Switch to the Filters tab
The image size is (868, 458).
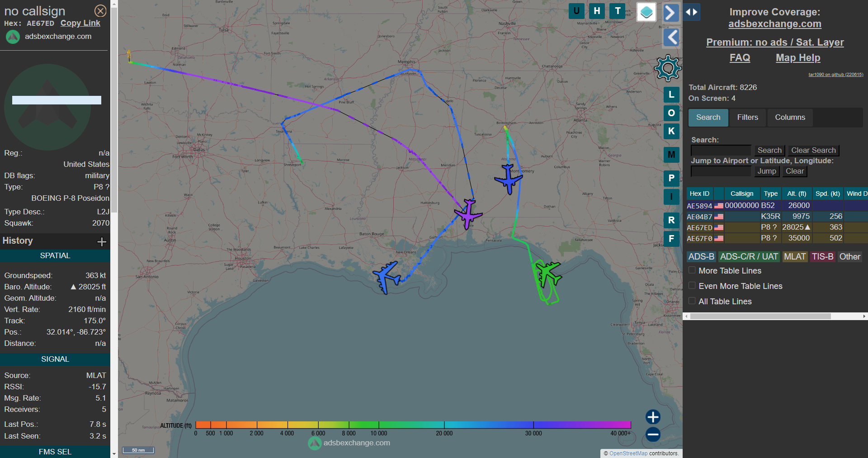(748, 118)
